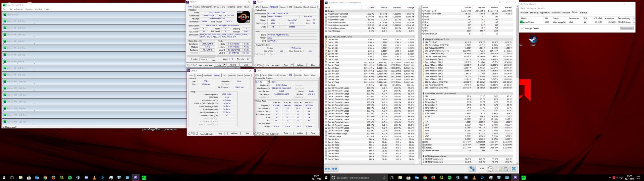This screenshot has width=644, height=181.
Task: Open Graphics tab in CPU-Z Memory window
Action: [x=233, y=75]
